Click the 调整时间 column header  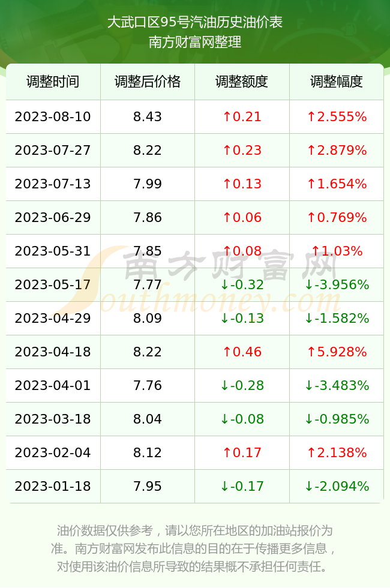pos(53,82)
